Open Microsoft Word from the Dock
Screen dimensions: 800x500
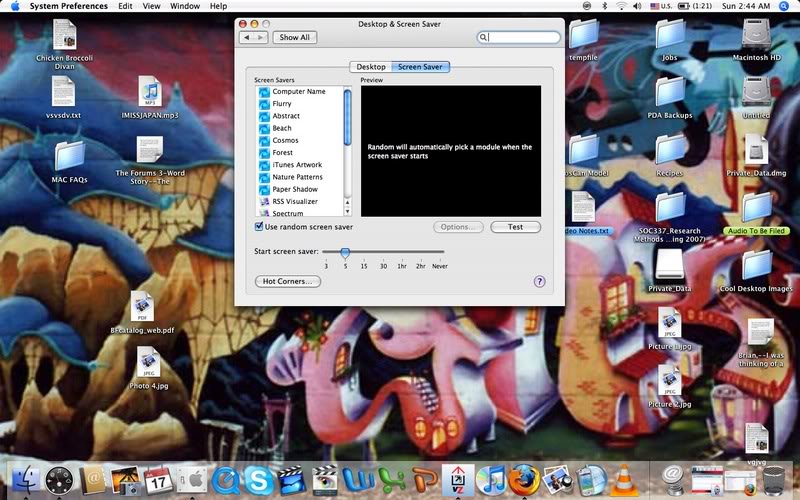pyautogui.click(x=359, y=481)
